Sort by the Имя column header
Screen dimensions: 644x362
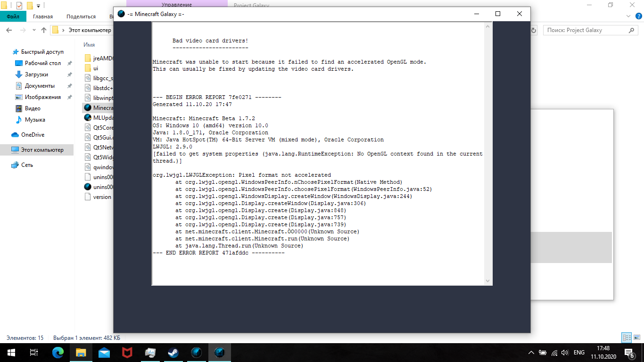(x=89, y=45)
